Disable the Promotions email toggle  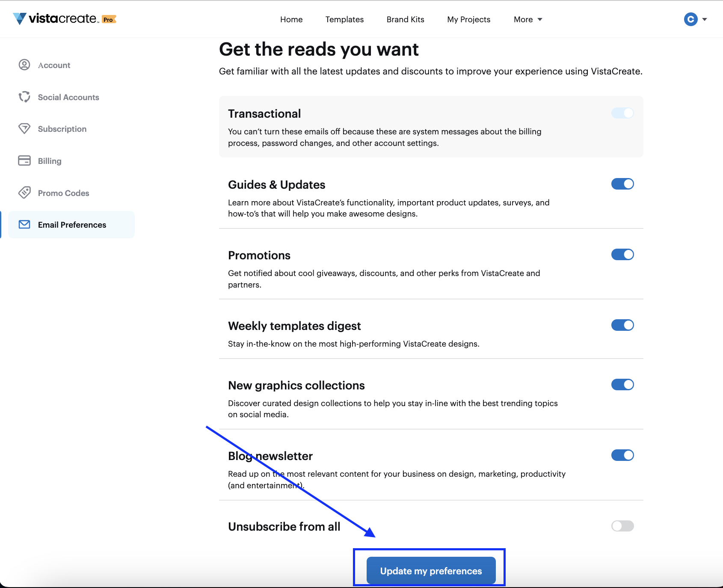click(x=622, y=255)
